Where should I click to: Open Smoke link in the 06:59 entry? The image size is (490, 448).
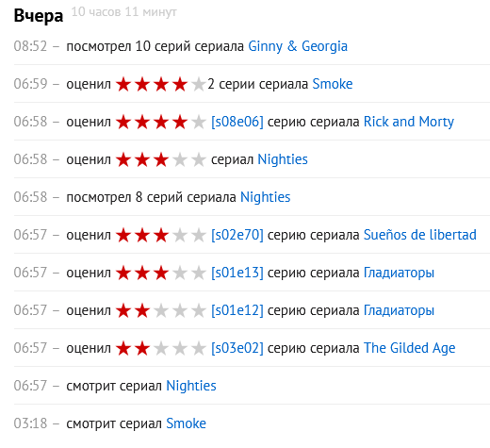click(x=333, y=84)
